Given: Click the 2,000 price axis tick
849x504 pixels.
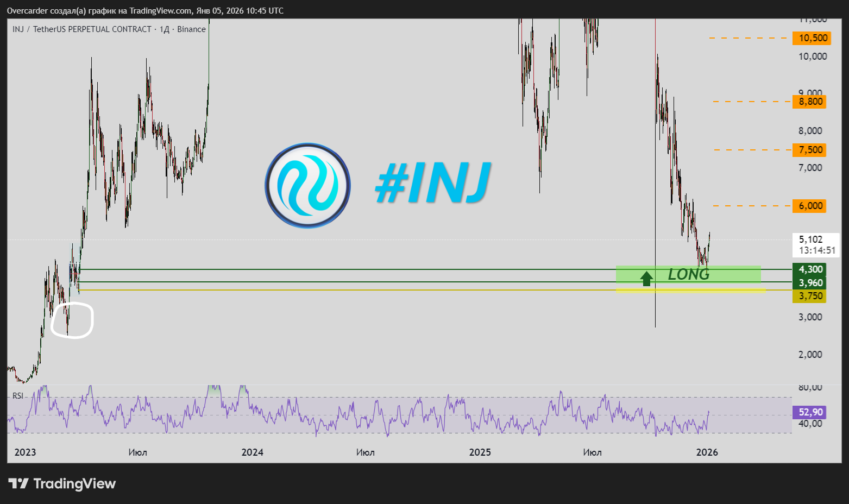Looking at the screenshot, I should pyautogui.click(x=810, y=355).
